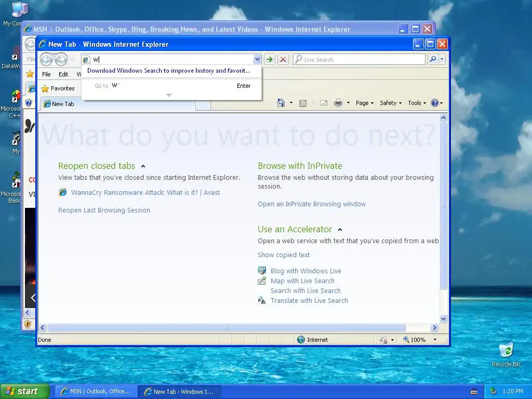Click the Recycle Bin desktop icon
The image size is (532, 399).
click(506, 355)
